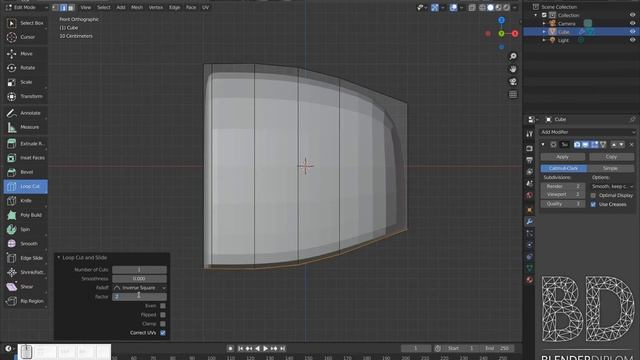Choose the Rotate tool
This screenshot has height=360, width=640.
25,68
